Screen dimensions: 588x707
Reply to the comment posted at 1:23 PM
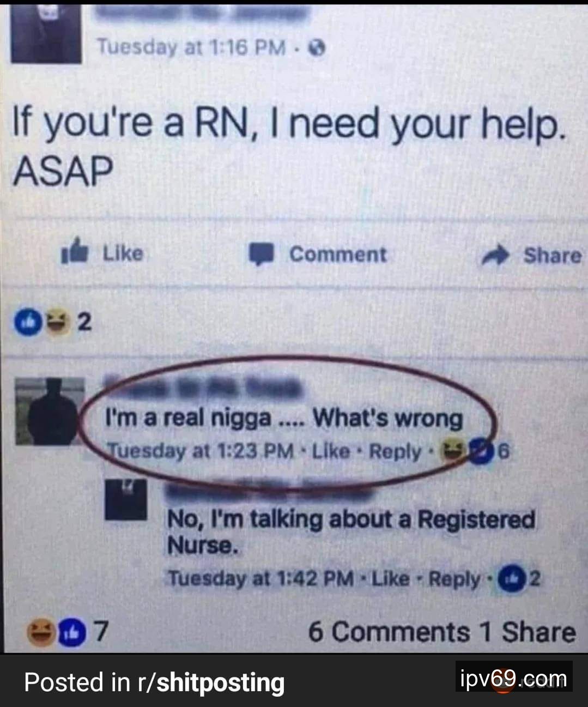(x=396, y=451)
